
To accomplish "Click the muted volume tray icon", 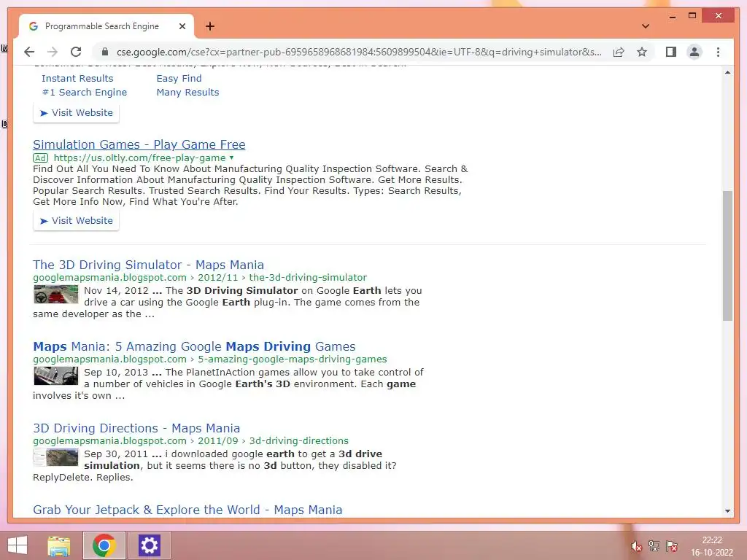I will 636,545.
